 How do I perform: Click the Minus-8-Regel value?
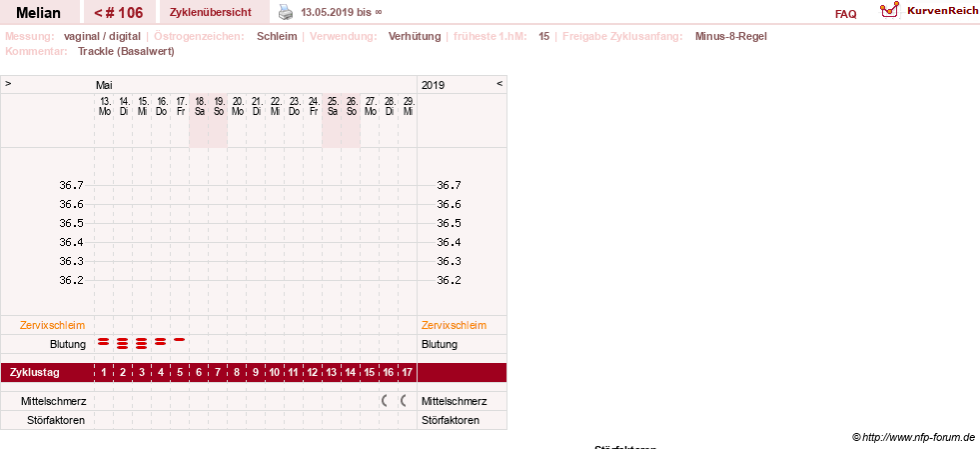pyautogui.click(x=730, y=36)
